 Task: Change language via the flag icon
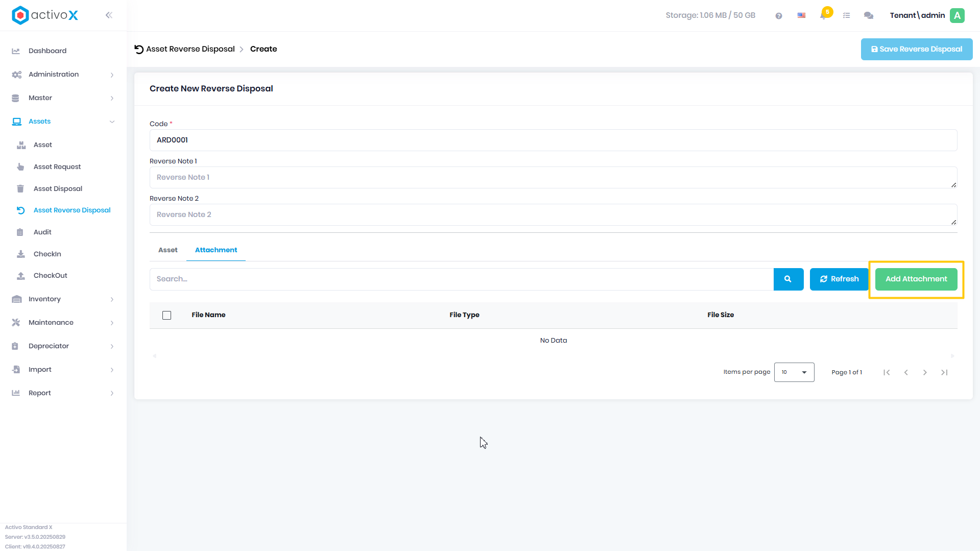tap(802, 15)
